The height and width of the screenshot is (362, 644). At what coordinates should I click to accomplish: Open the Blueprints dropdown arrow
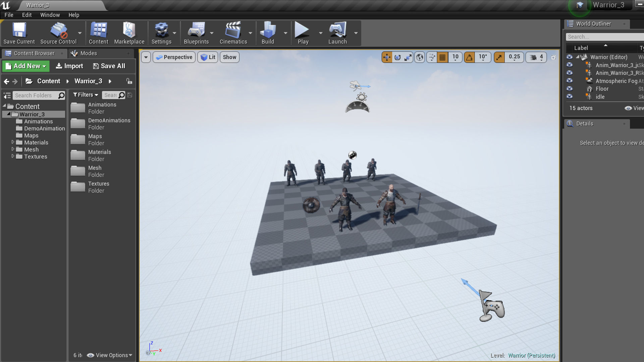click(212, 33)
